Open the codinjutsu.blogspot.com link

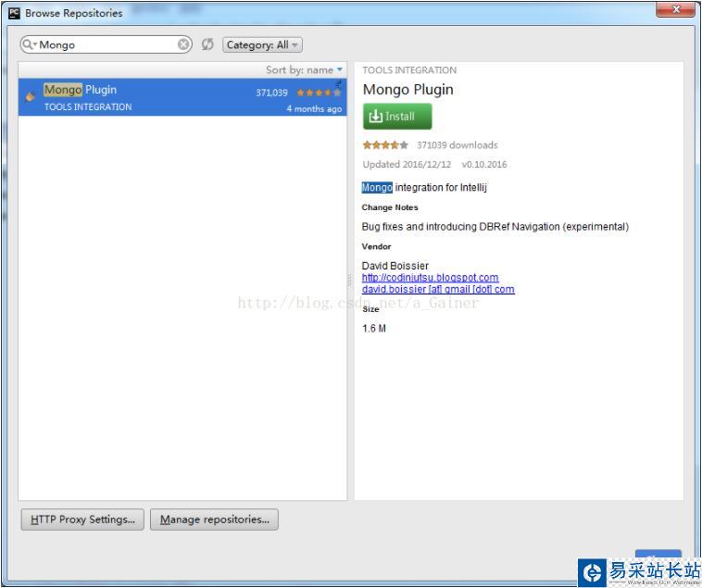[430, 278]
